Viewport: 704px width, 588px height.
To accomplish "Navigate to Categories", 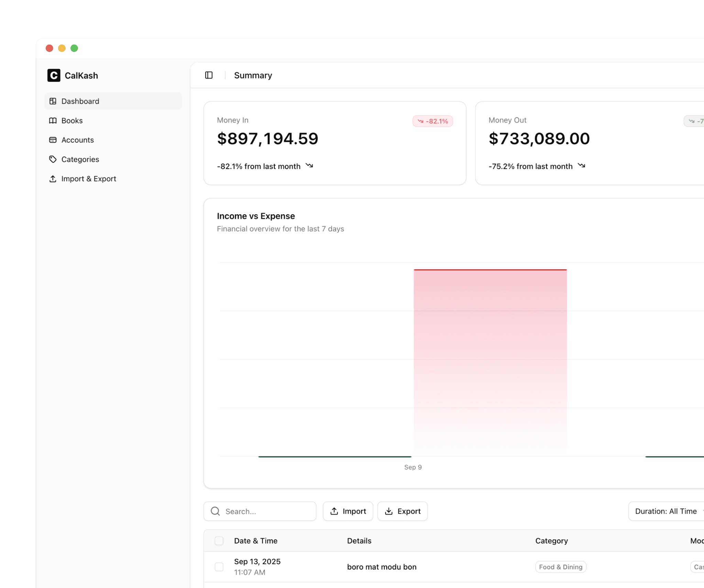I will [x=113, y=159].
